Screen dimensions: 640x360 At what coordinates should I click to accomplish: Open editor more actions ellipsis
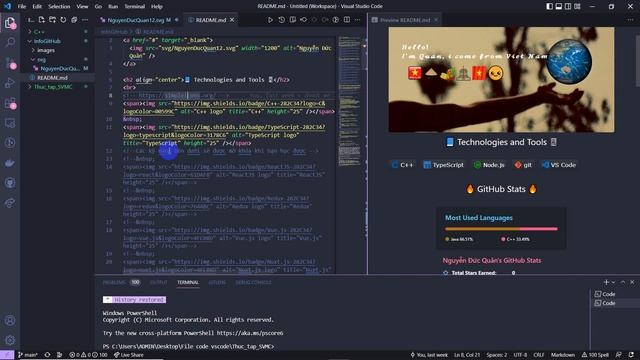(x=358, y=20)
